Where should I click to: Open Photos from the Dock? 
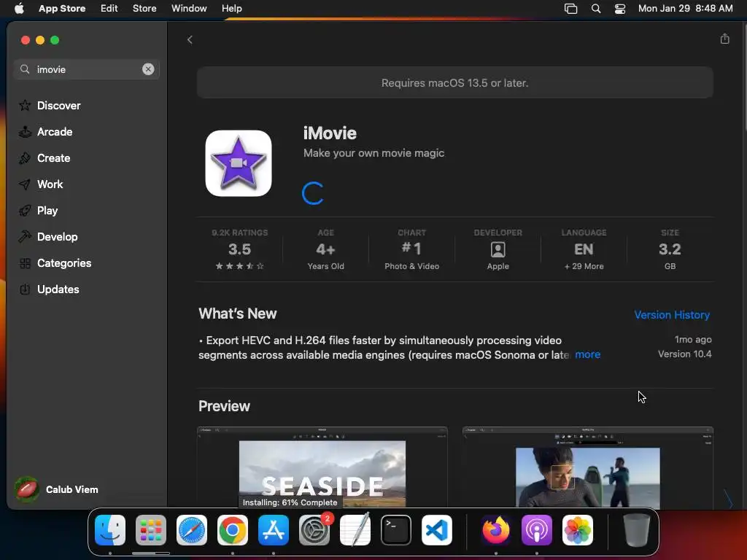click(578, 530)
